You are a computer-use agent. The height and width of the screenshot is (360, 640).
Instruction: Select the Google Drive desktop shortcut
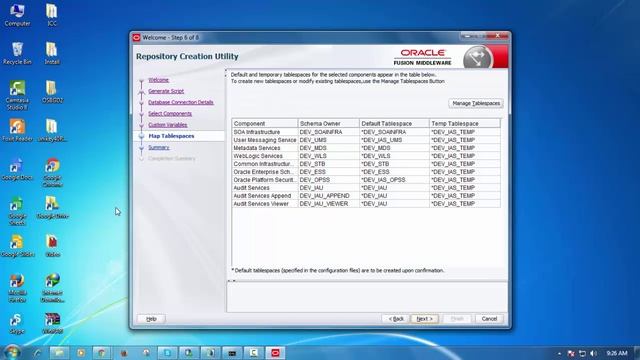pyautogui.click(x=52, y=207)
